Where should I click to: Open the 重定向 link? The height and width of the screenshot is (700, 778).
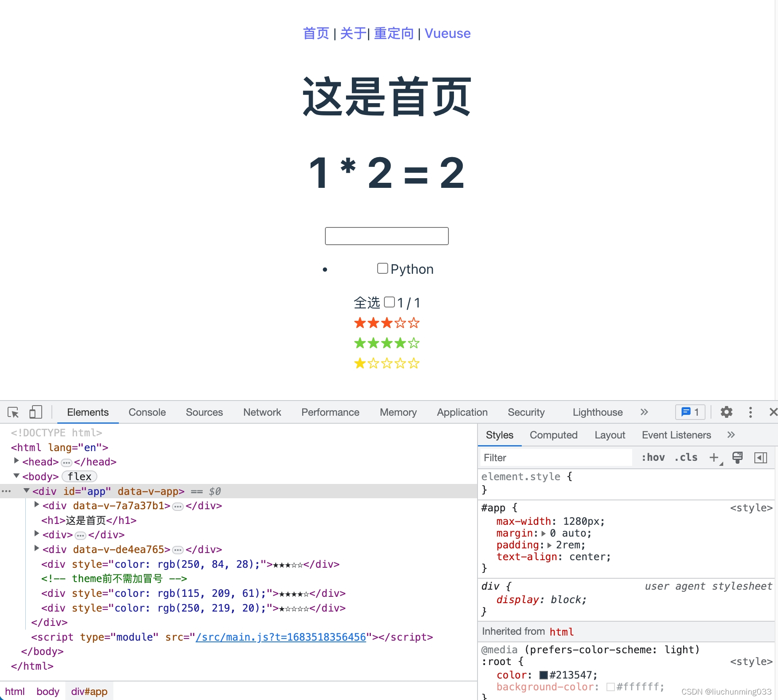[x=394, y=33]
